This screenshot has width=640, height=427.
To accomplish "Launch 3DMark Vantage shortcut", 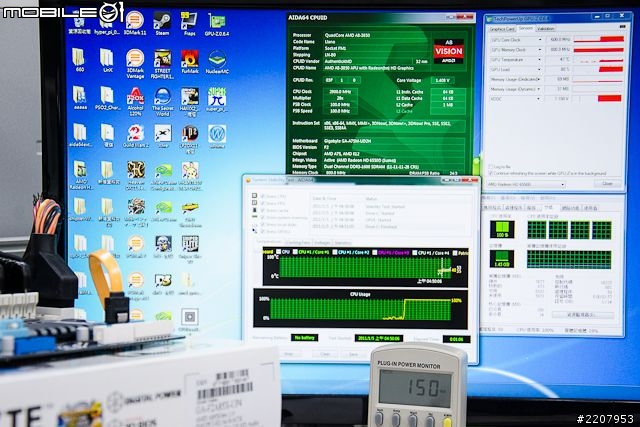I will [135, 64].
